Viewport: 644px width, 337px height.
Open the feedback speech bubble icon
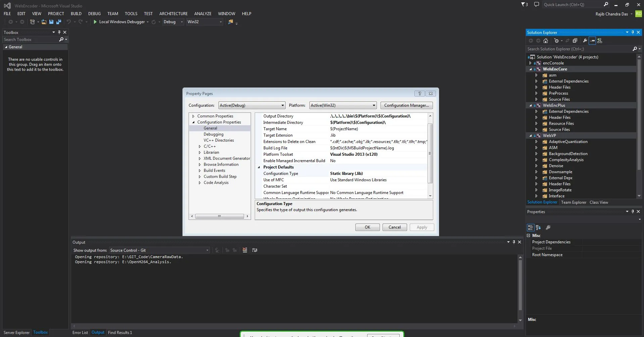(x=537, y=5)
